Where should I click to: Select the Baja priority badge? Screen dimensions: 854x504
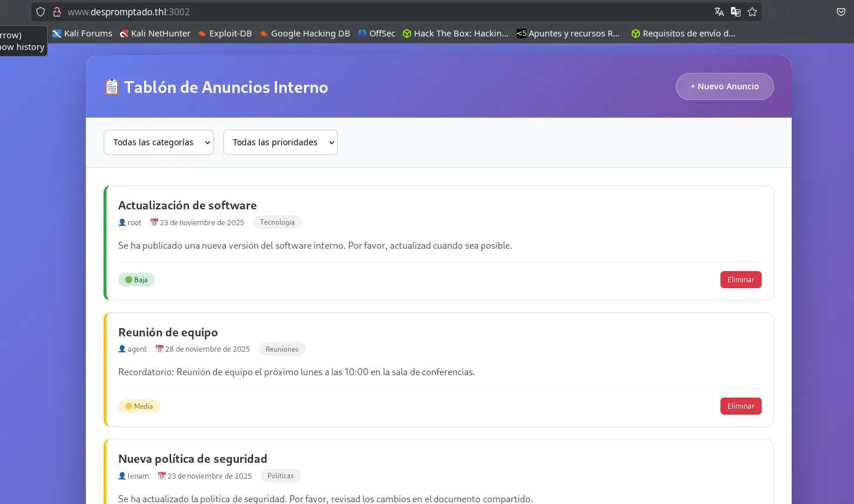(136, 279)
